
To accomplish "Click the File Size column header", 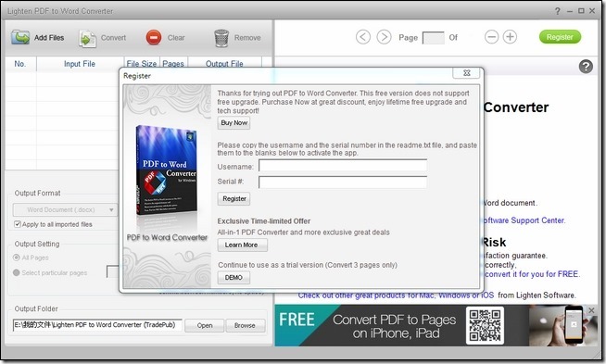I will click(x=142, y=64).
